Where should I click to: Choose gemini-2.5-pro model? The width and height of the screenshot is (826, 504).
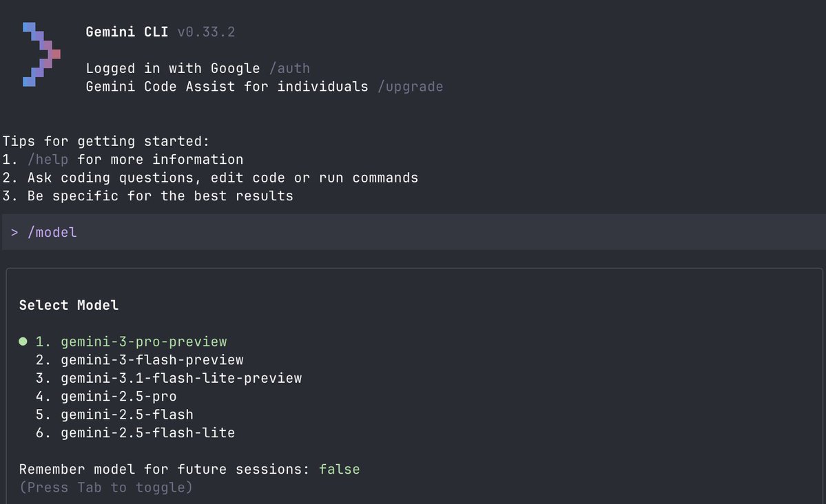pos(118,397)
